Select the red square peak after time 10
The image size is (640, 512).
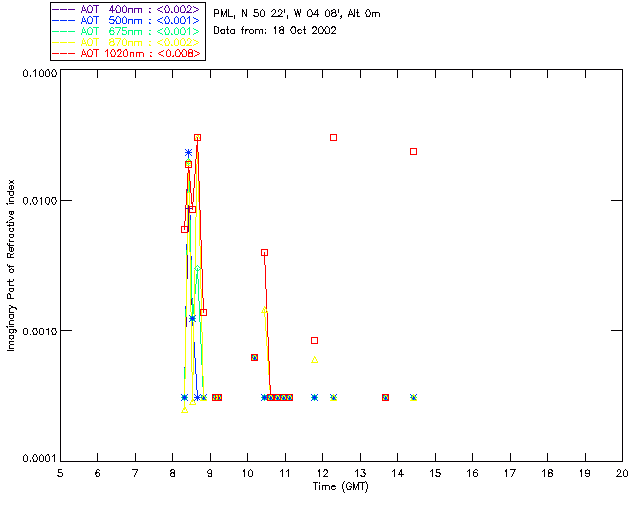tap(264, 253)
